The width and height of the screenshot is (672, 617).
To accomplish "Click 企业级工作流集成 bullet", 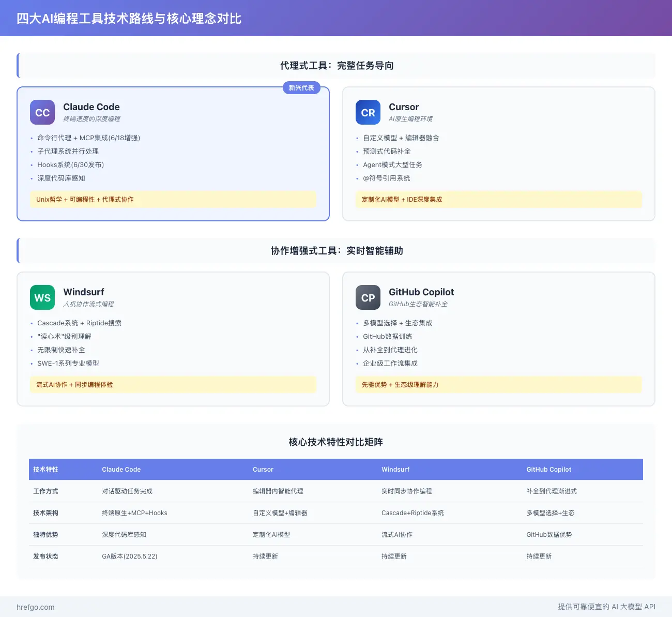I will [x=390, y=363].
